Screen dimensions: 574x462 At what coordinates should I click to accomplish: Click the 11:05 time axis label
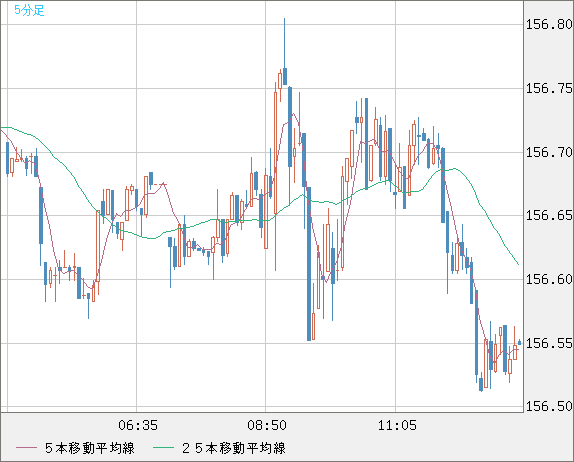pyautogui.click(x=397, y=425)
